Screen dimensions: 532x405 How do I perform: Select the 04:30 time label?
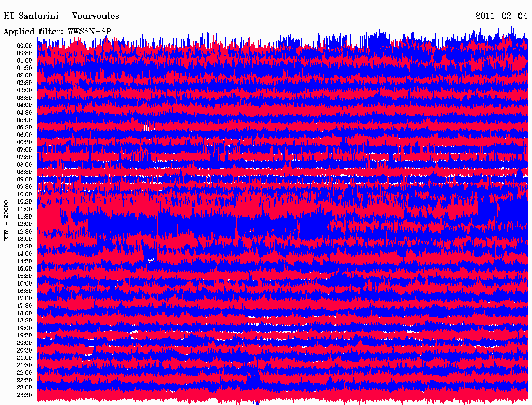tap(24, 113)
